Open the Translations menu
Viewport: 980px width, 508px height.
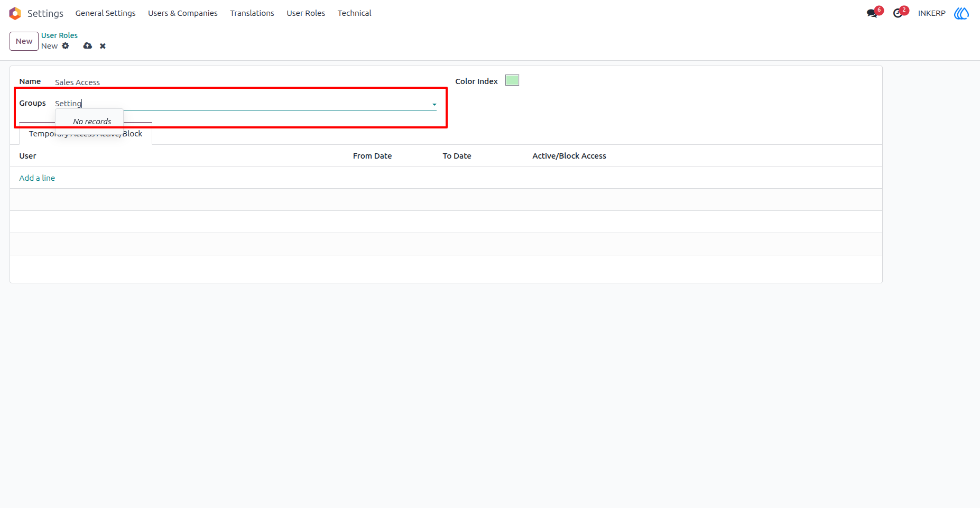click(x=252, y=13)
